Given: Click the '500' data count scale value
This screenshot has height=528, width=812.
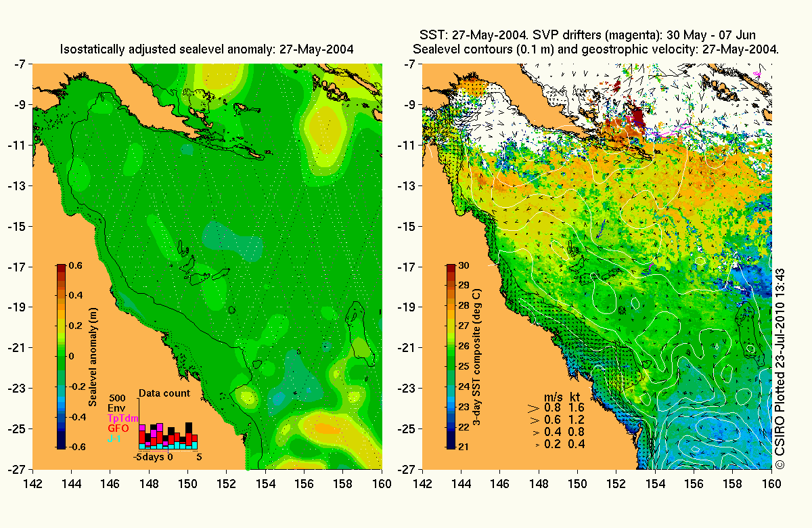Looking at the screenshot, I should coord(116,397).
